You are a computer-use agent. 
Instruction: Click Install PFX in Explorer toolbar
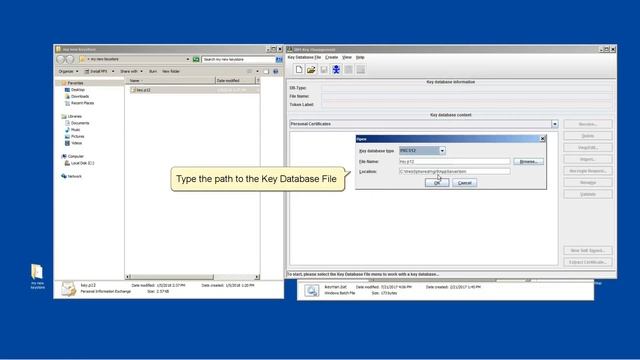click(x=96, y=71)
